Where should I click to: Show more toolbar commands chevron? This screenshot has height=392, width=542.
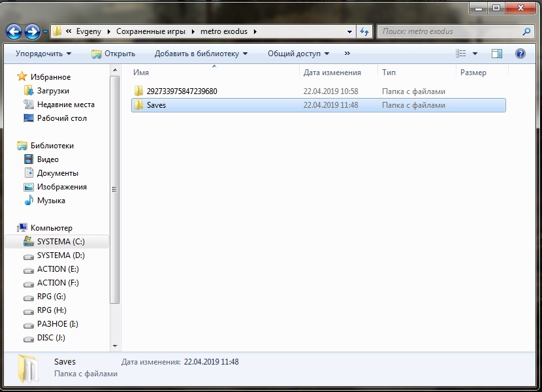coord(347,54)
